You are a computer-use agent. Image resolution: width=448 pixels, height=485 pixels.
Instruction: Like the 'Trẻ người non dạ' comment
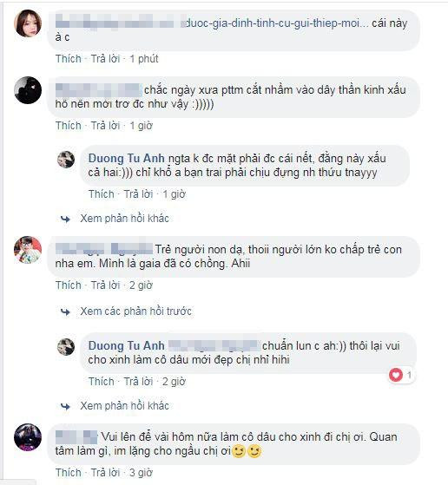tap(69, 285)
